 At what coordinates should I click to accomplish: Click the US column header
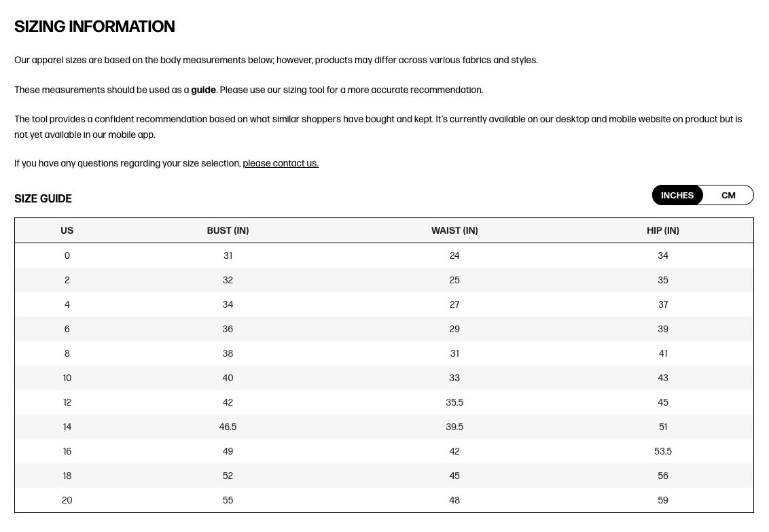click(x=67, y=230)
